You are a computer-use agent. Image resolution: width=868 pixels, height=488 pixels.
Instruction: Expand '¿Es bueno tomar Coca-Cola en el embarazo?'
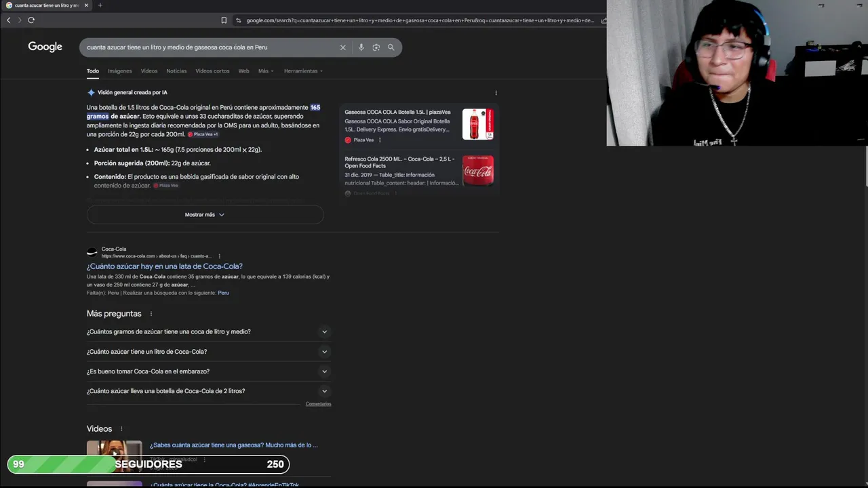coord(208,371)
